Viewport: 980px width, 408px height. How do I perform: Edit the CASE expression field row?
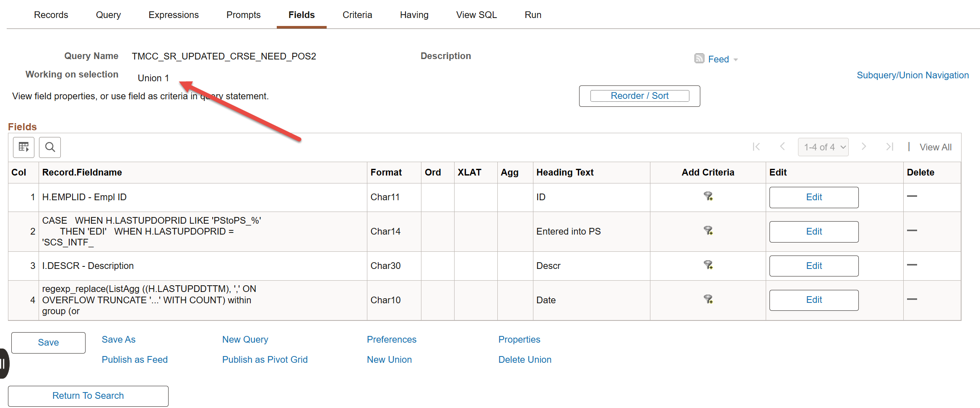tap(814, 232)
